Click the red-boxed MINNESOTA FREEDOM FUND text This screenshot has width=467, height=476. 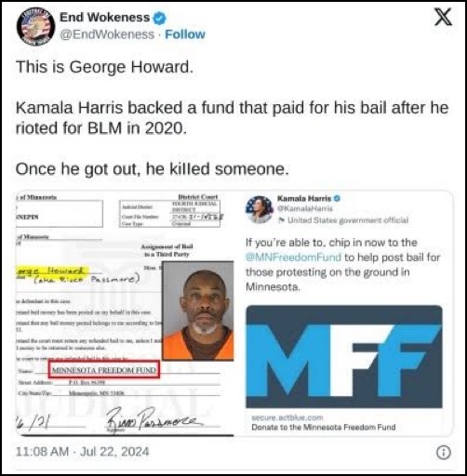coord(104,370)
